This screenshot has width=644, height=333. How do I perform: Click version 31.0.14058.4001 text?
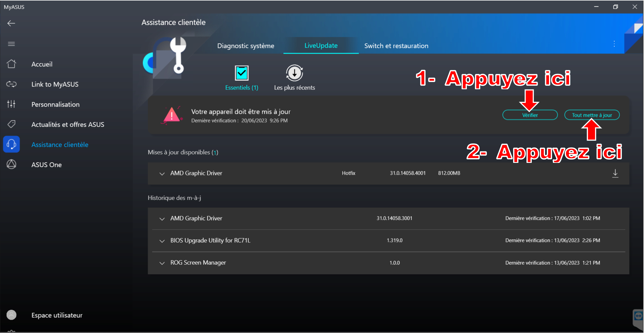(408, 173)
